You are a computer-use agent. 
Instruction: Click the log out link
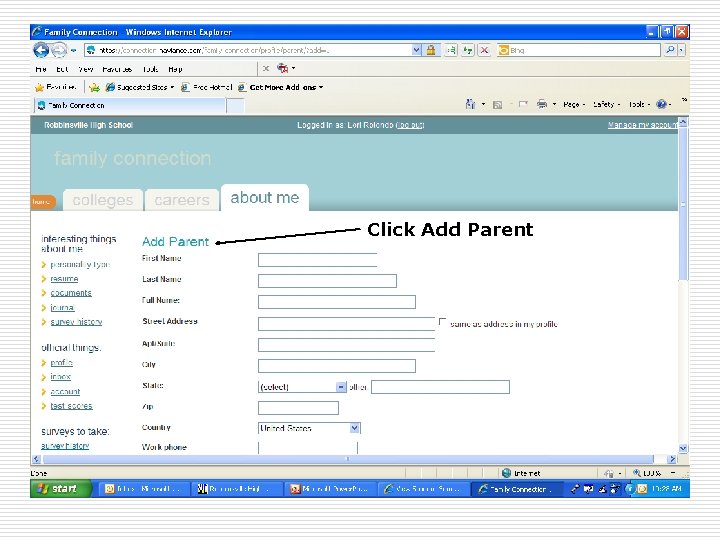point(410,125)
